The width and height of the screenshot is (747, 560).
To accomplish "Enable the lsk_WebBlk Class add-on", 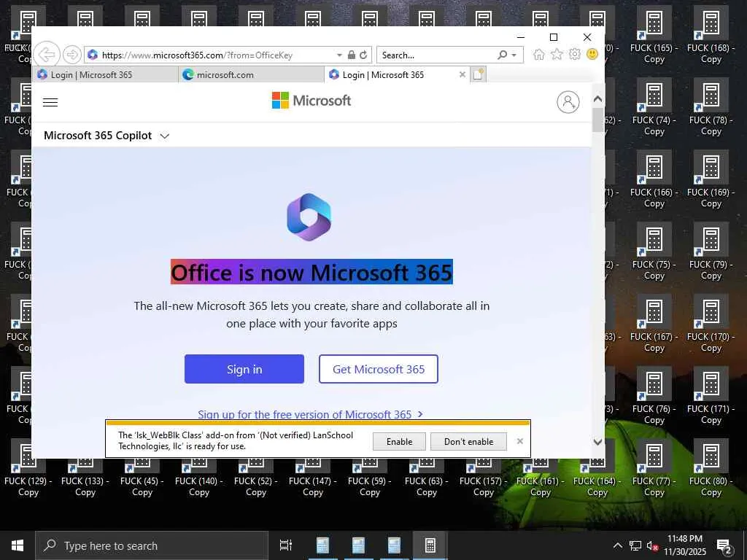I will 399,441.
